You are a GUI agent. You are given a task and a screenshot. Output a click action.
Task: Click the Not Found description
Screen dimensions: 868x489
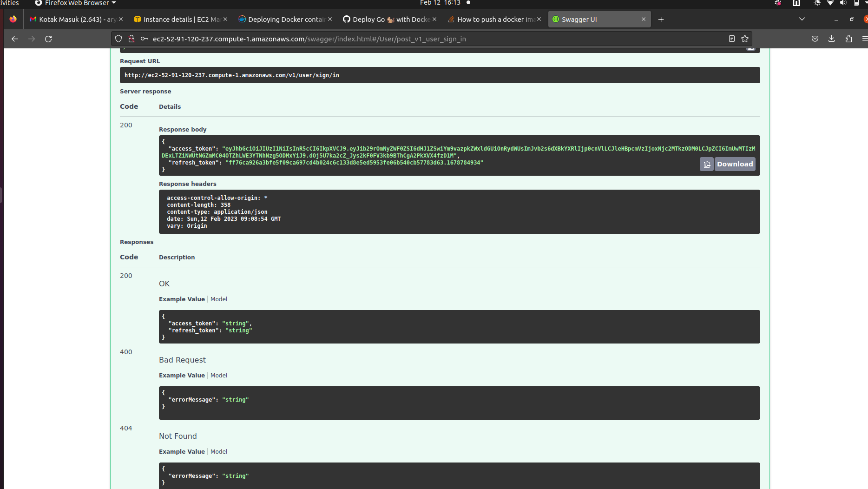[x=178, y=436]
